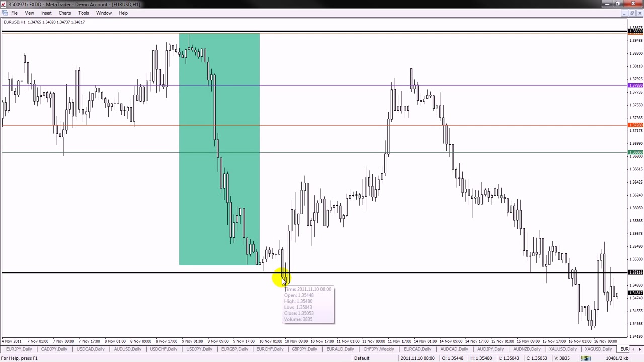The image size is (644, 362).
Task: Restore down the inner chart window
Action: tap(632, 13)
